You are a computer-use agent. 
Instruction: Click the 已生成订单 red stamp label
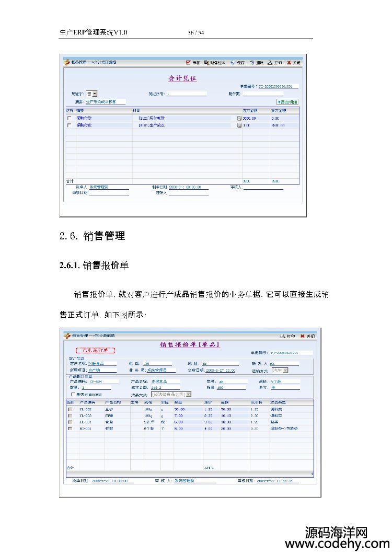(x=95, y=351)
